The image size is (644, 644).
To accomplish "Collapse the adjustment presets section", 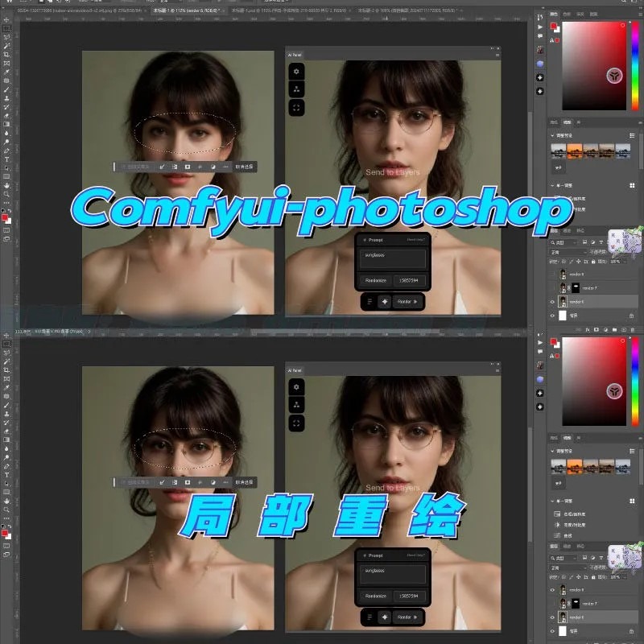I will pos(552,135).
